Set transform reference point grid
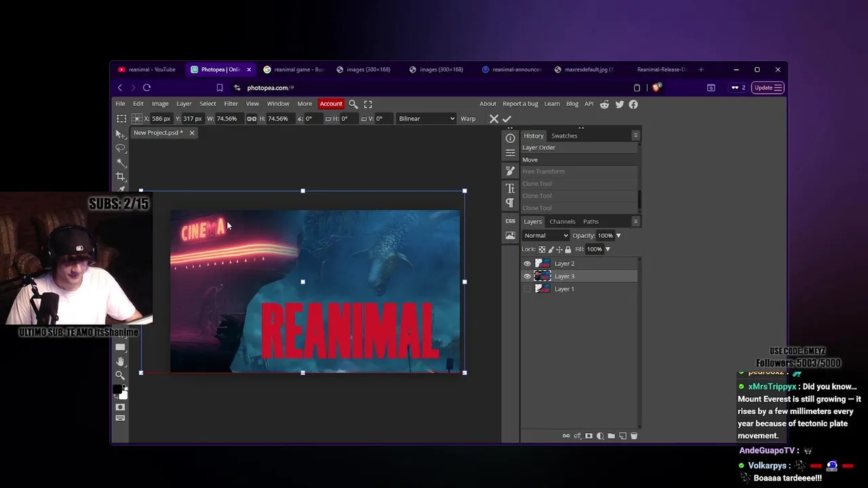The height and width of the screenshot is (488, 868). pos(136,119)
